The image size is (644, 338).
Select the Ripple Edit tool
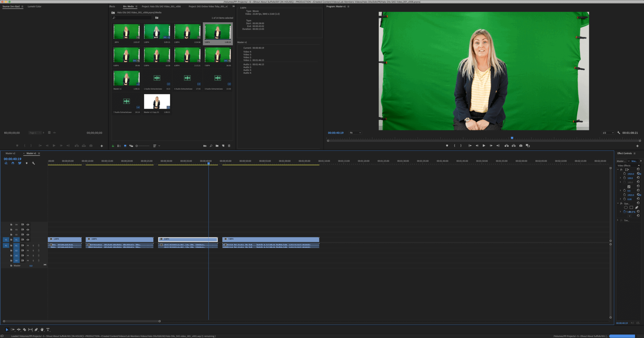click(18, 330)
